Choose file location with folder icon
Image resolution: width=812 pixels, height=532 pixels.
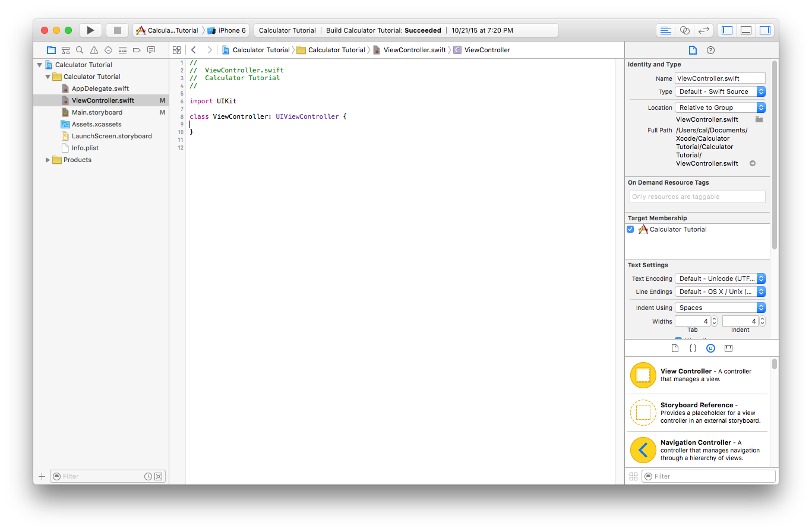pos(759,119)
